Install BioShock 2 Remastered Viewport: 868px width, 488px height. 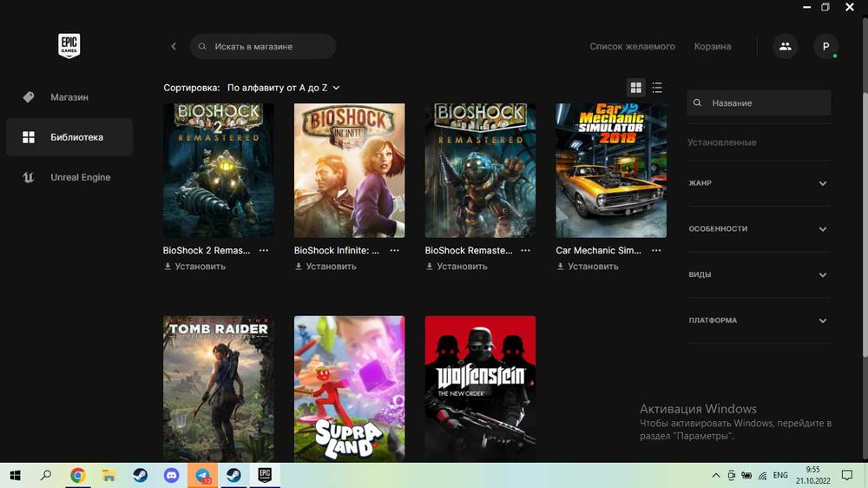click(194, 267)
